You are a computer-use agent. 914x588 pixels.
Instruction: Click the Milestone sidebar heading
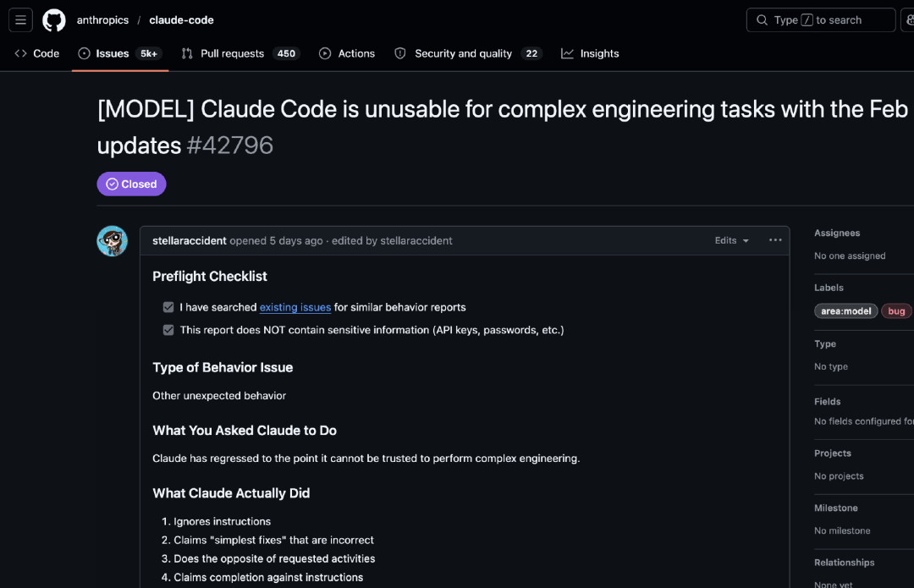tap(836, 508)
